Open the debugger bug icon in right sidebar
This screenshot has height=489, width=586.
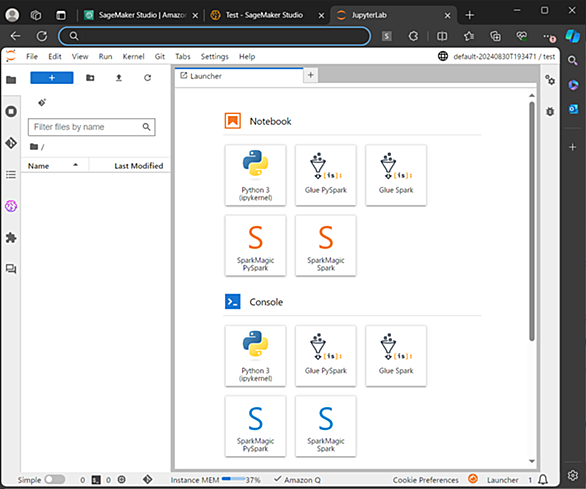pos(550,111)
